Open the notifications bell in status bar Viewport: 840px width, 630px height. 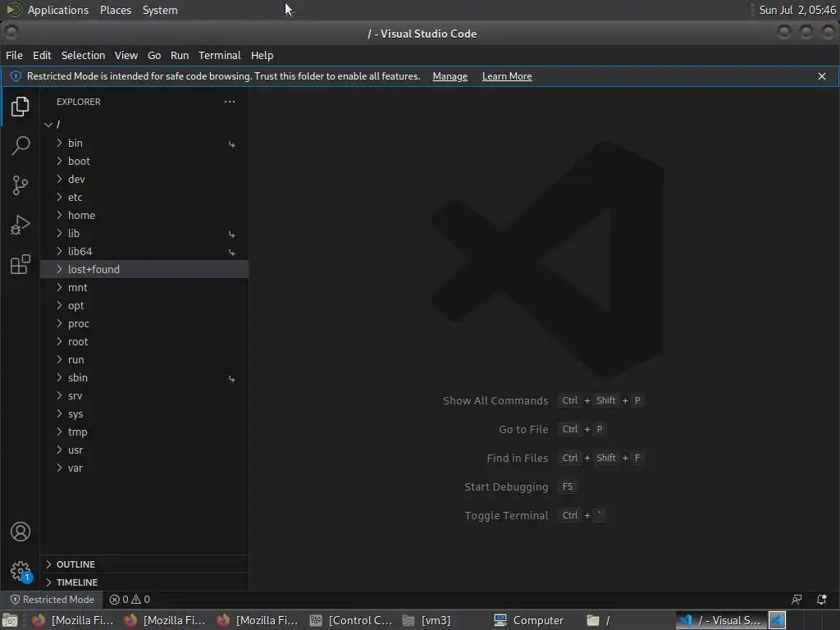(821, 600)
